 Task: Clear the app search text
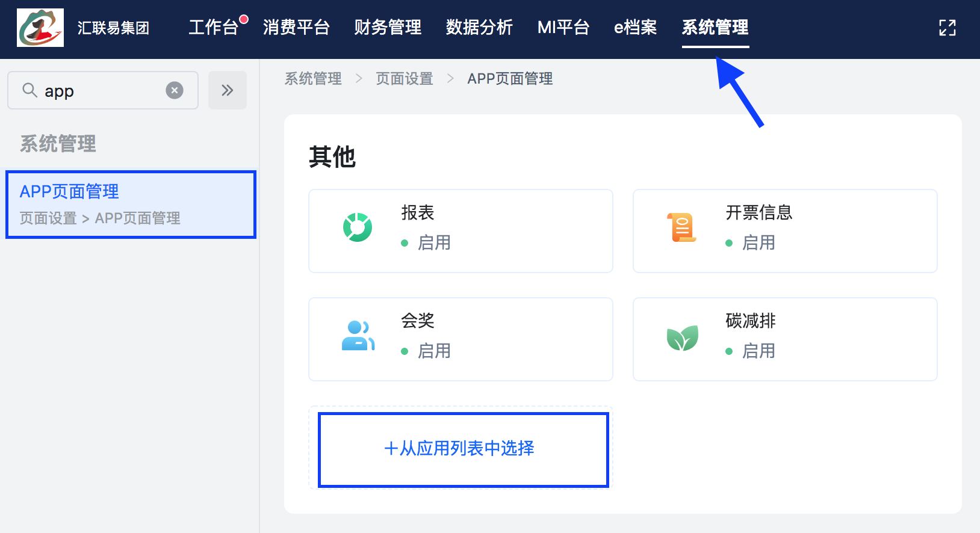(x=175, y=90)
